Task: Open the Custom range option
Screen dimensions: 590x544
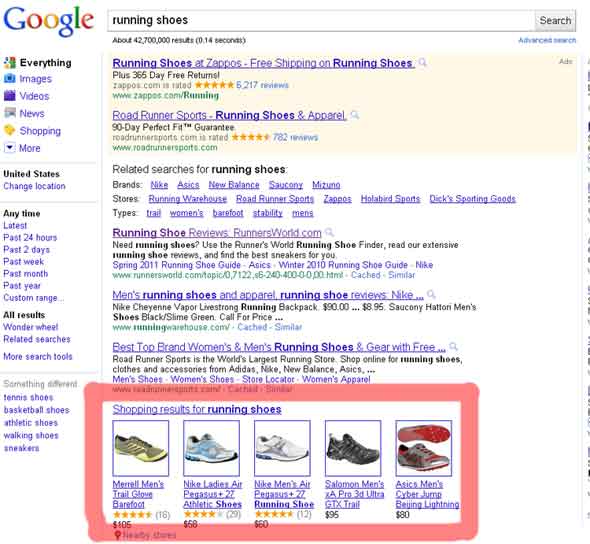Action: coord(33,298)
